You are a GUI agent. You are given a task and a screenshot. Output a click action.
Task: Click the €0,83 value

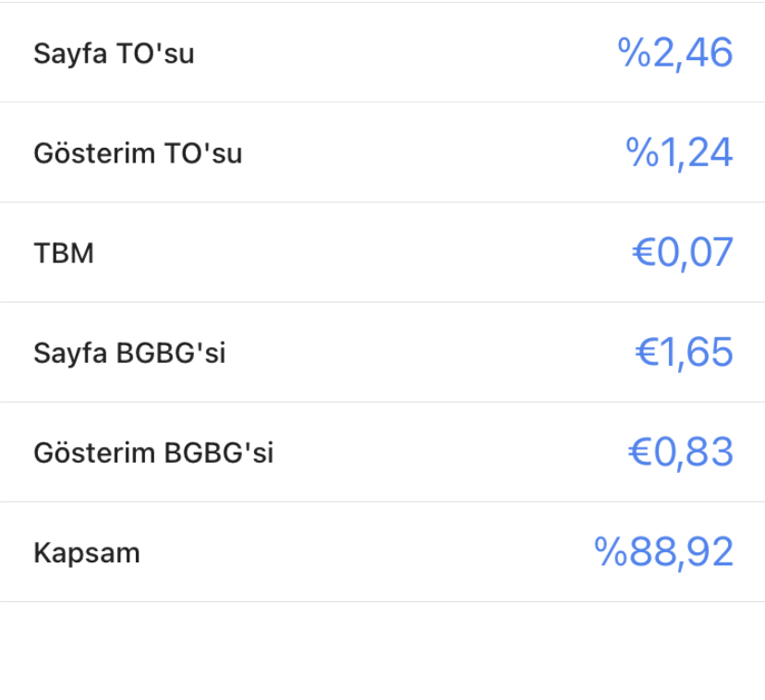pyautogui.click(x=681, y=453)
